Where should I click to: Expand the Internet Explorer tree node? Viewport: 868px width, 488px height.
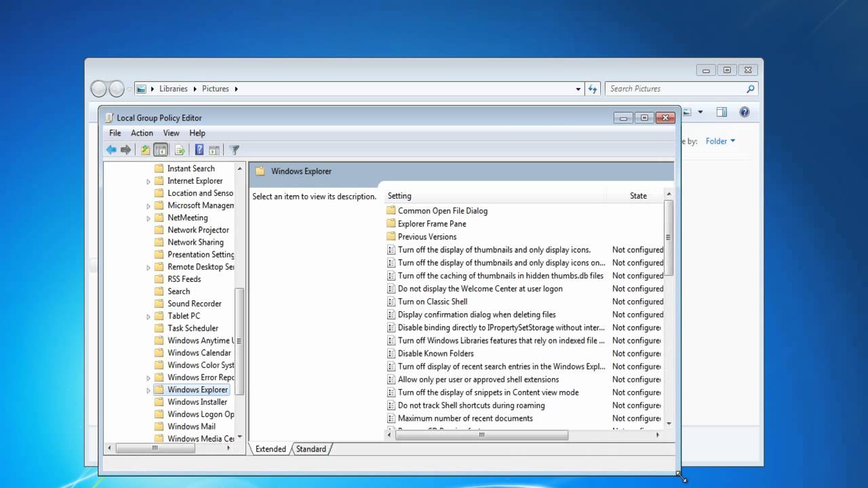[149, 182]
